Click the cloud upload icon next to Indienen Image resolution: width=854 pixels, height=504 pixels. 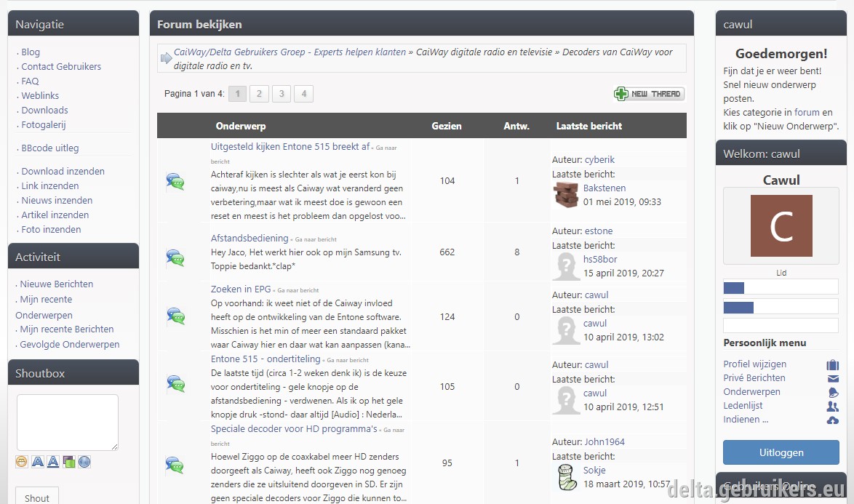coord(833,420)
